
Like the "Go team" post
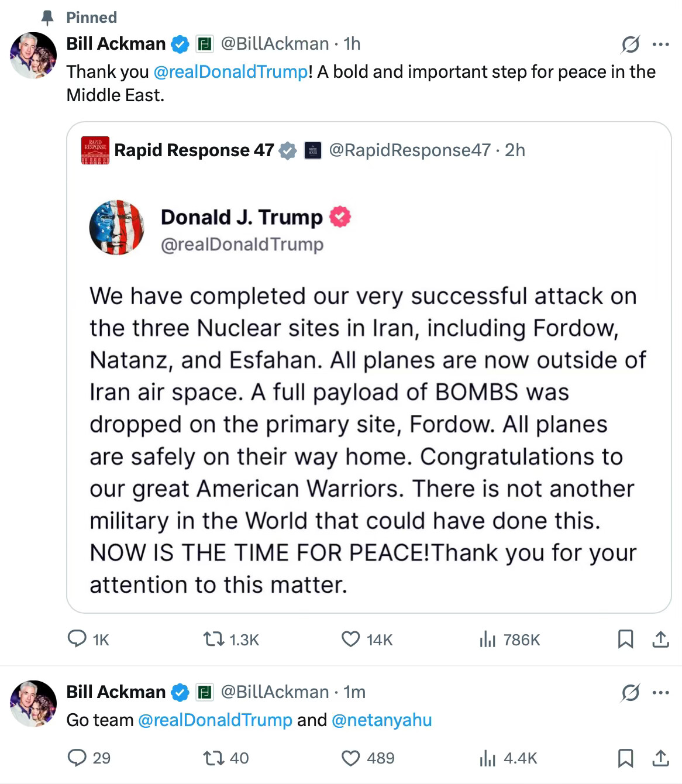350,758
